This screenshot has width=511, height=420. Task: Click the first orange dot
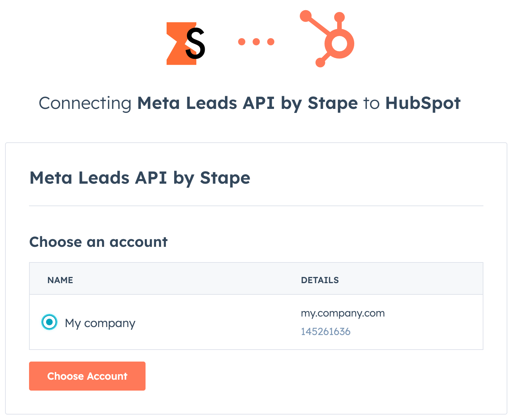click(242, 42)
